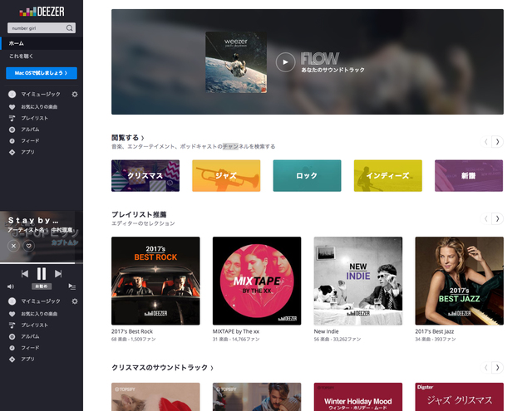Screen dimensions: 532x411
Task: Focus the search field containing 'number girl'
Action: (x=42, y=28)
